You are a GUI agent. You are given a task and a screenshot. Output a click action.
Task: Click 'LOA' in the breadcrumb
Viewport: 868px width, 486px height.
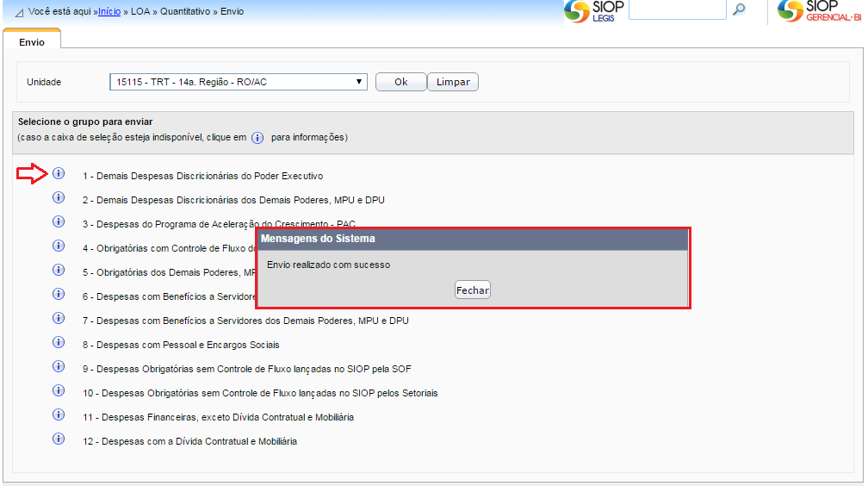140,12
